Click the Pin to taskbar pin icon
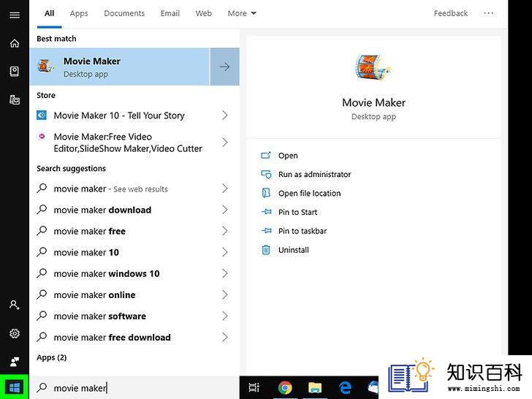The height and width of the screenshot is (399, 532). 266,231
